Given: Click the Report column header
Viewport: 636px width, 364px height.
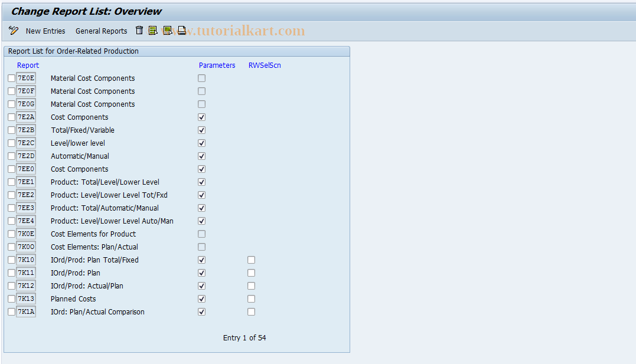Looking at the screenshot, I should (28, 65).
